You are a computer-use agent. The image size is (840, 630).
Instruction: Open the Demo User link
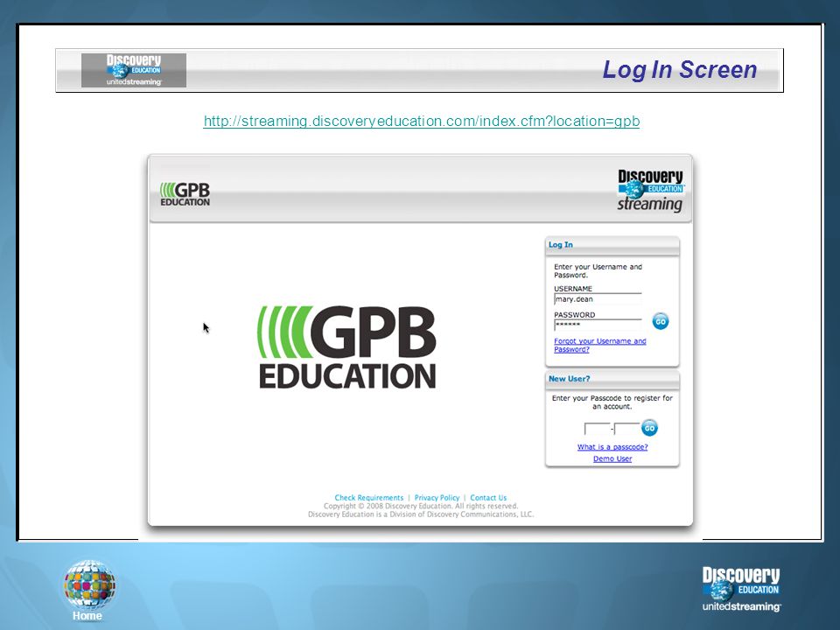point(612,458)
